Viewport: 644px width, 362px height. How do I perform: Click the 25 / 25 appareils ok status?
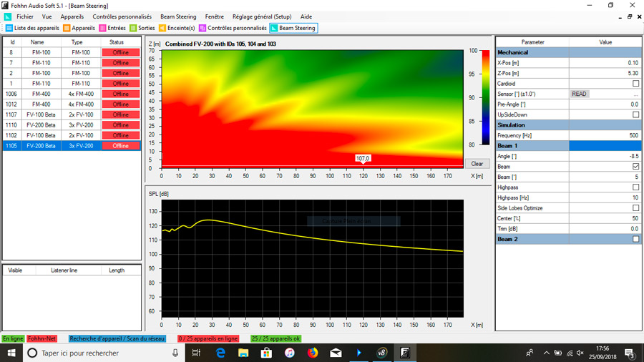click(275, 338)
